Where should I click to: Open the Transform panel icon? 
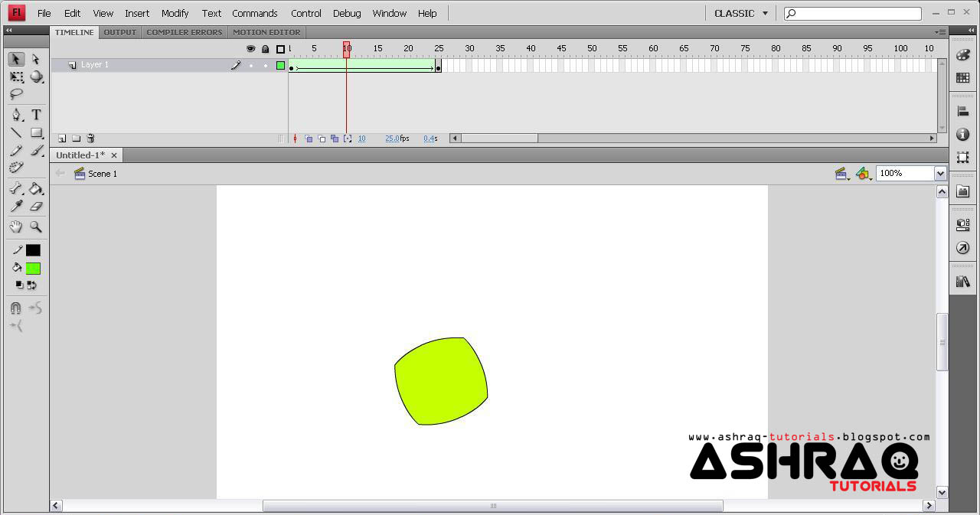[x=963, y=157]
